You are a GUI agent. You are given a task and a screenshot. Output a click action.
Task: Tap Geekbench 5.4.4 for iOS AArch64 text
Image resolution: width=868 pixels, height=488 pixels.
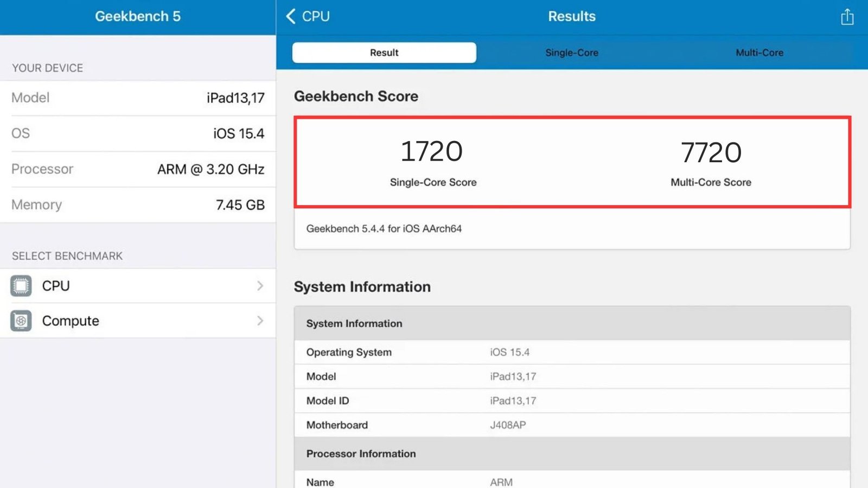(x=384, y=229)
